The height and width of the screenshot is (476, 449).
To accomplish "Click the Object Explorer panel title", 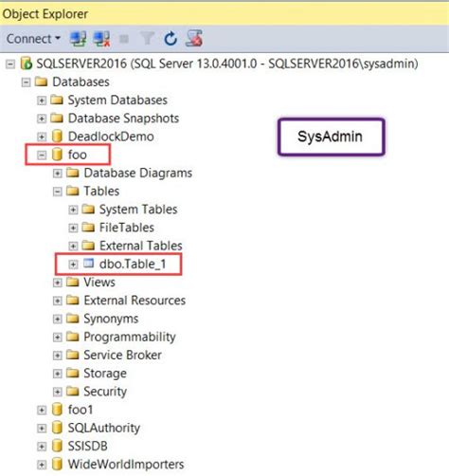I will pos(45,14).
